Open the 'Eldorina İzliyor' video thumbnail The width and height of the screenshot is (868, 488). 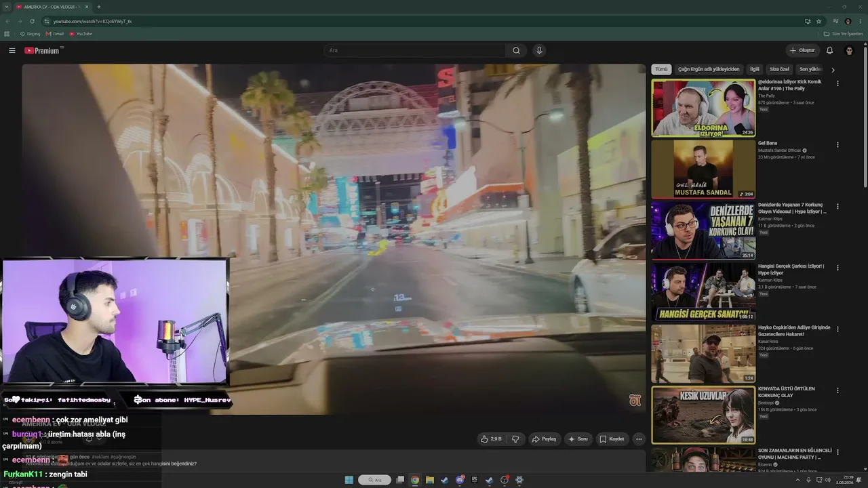pos(703,108)
